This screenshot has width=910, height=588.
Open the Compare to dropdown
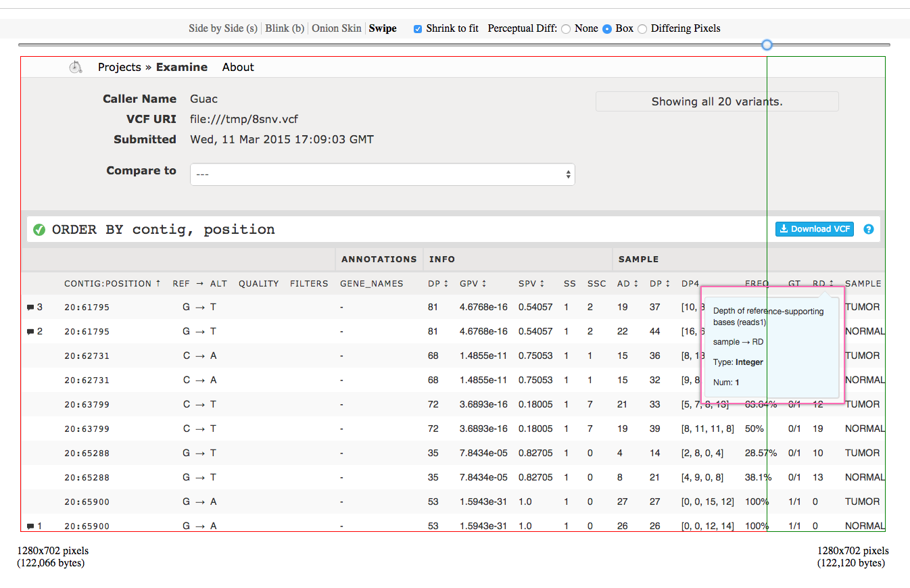(x=383, y=174)
